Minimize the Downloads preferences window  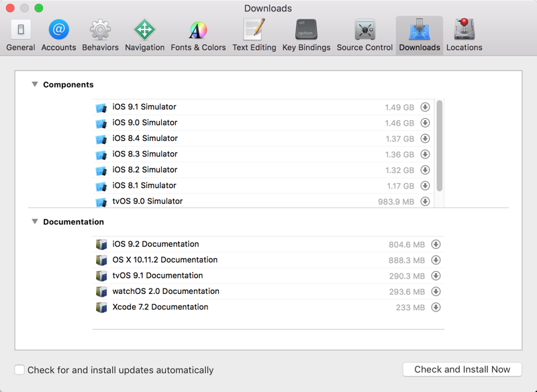pos(24,8)
